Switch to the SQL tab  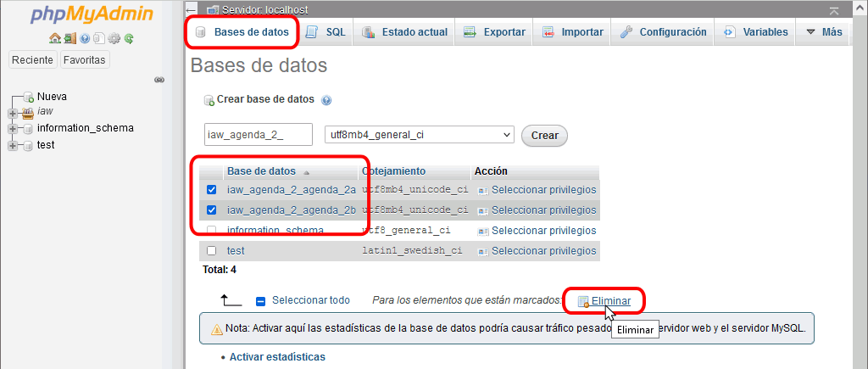pyautogui.click(x=325, y=32)
